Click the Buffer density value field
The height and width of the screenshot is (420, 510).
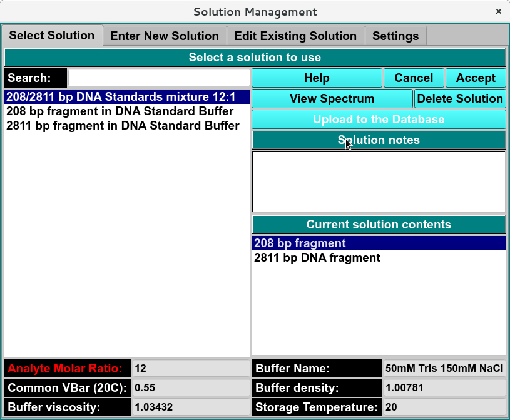click(x=444, y=388)
